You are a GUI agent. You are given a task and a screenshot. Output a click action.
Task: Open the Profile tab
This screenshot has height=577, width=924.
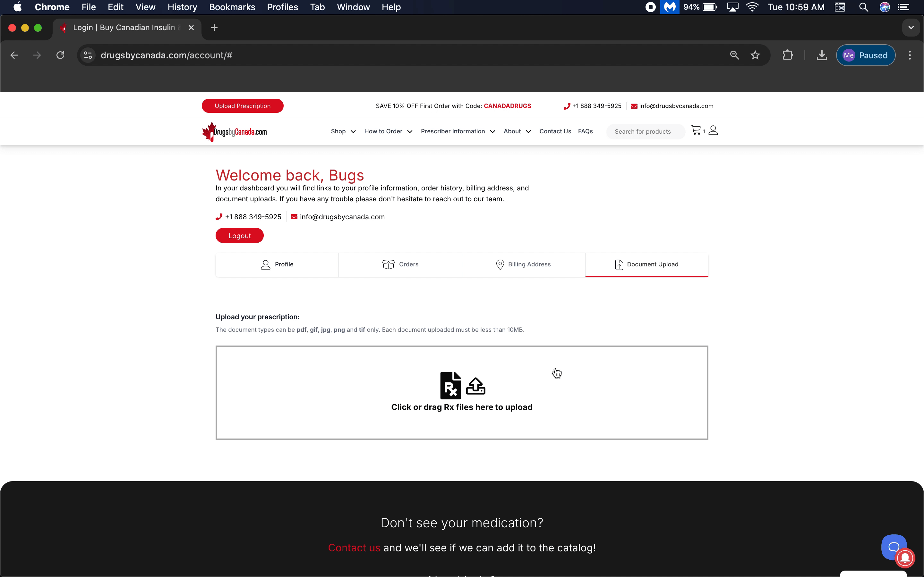click(x=277, y=264)
